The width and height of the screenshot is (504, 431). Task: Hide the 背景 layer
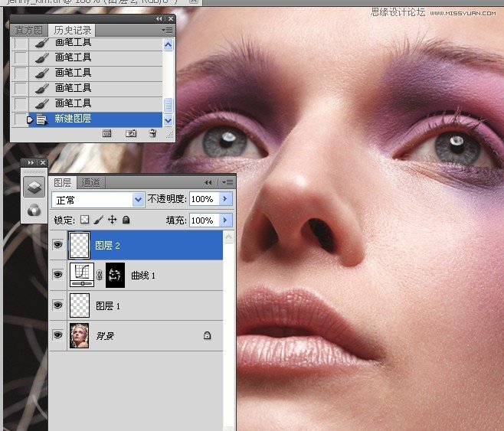pos(57,335)
